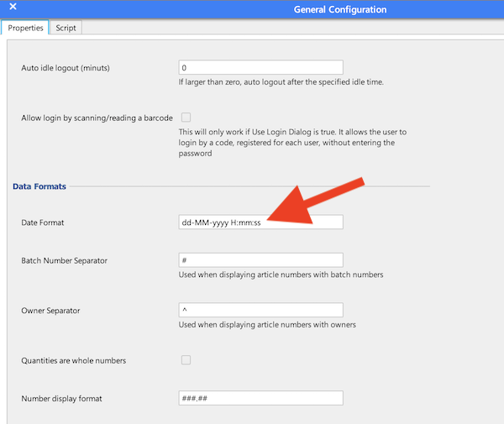The width and height of the screenshot is (504, 424).
Task: Click the General Configuration title text
Action: (x=340, y=9)
